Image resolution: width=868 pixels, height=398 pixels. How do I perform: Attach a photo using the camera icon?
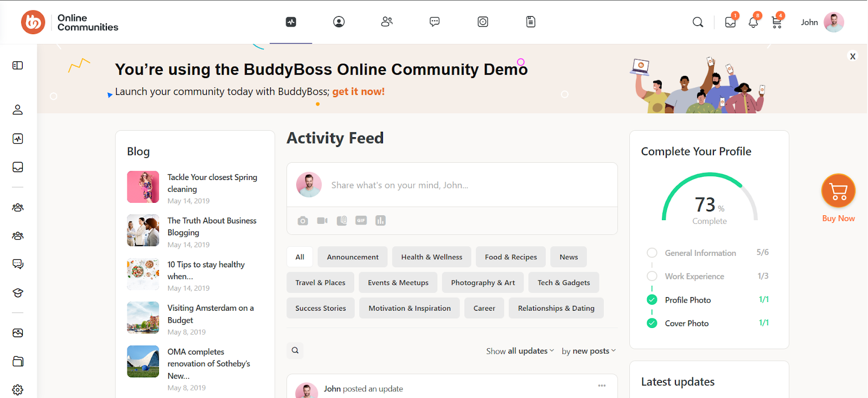point(303,221)
